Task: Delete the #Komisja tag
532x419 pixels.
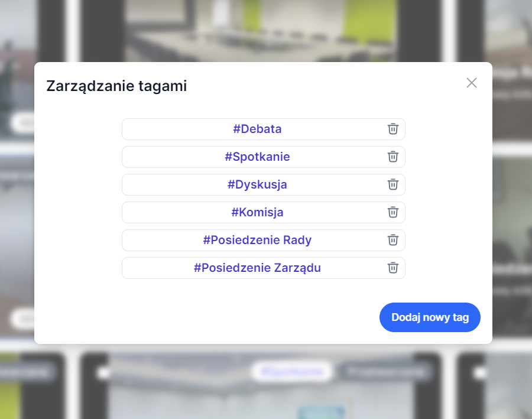Action: [x=393, y=212]
